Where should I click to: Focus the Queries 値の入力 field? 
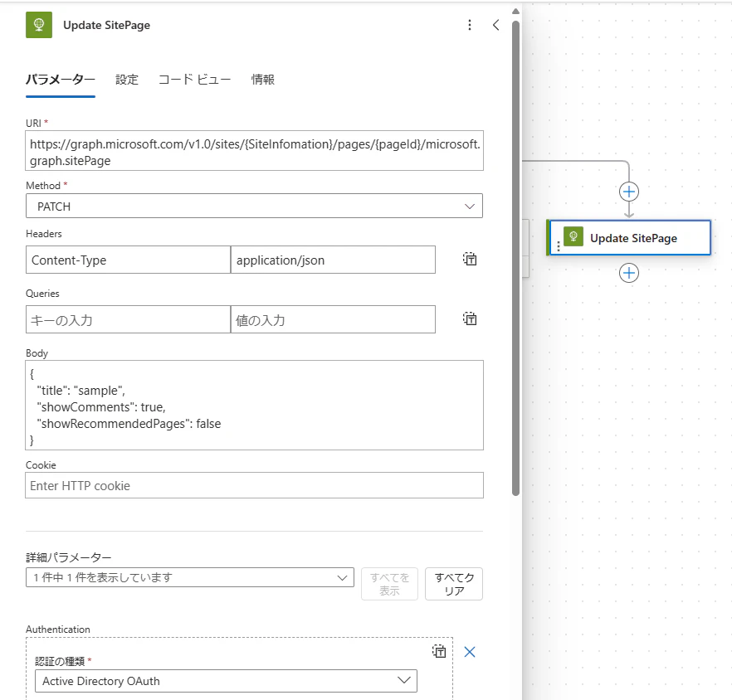pos(333,319)
